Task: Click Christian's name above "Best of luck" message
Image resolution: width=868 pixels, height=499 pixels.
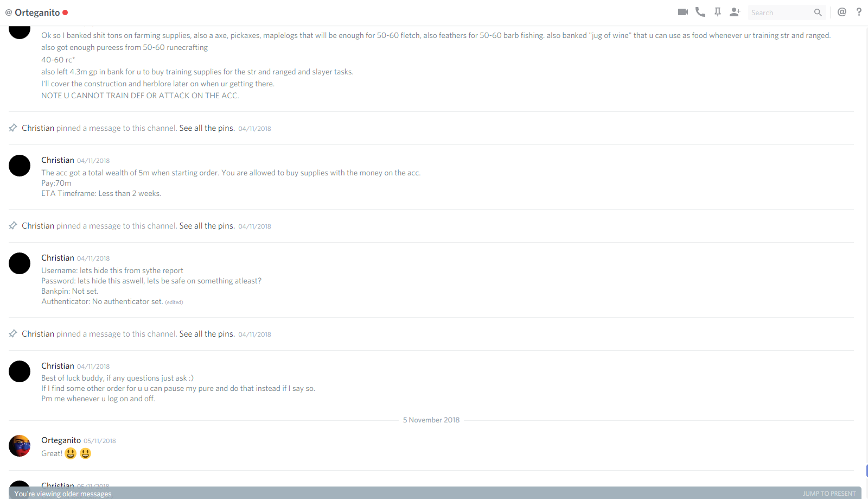Action: point(58,366)
